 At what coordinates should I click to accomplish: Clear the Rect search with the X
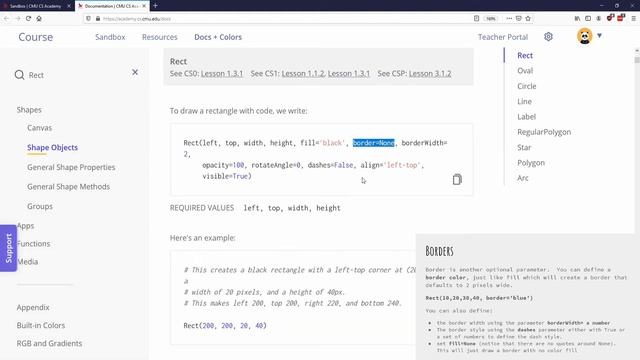(x=135, y=72)
